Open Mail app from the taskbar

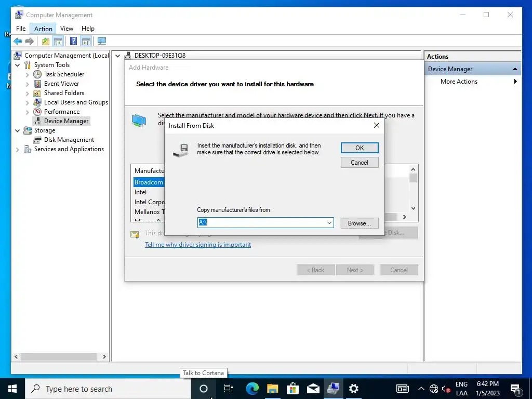click(313, 389)
